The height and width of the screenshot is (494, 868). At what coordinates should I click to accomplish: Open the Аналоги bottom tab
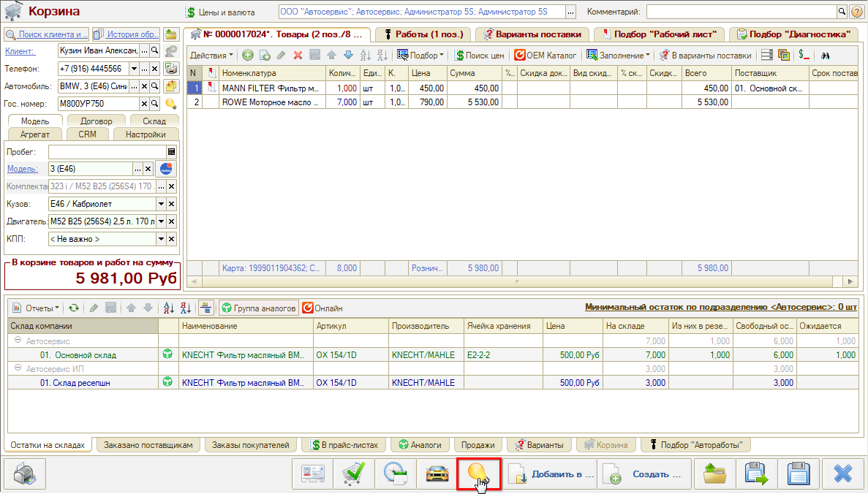point(420,444)
